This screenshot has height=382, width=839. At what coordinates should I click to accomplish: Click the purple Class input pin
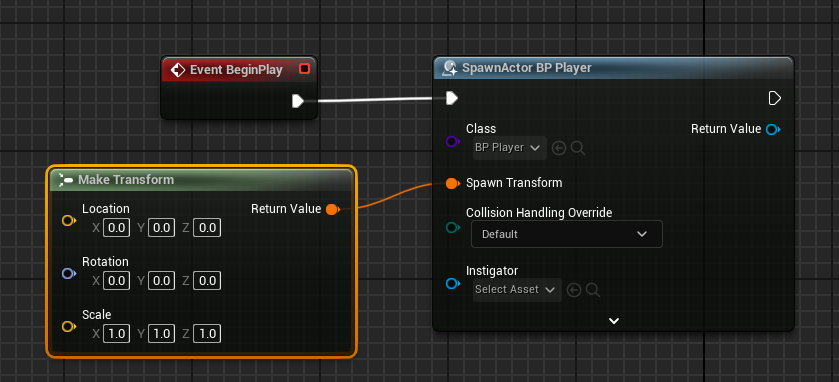[x=453, y=142]
